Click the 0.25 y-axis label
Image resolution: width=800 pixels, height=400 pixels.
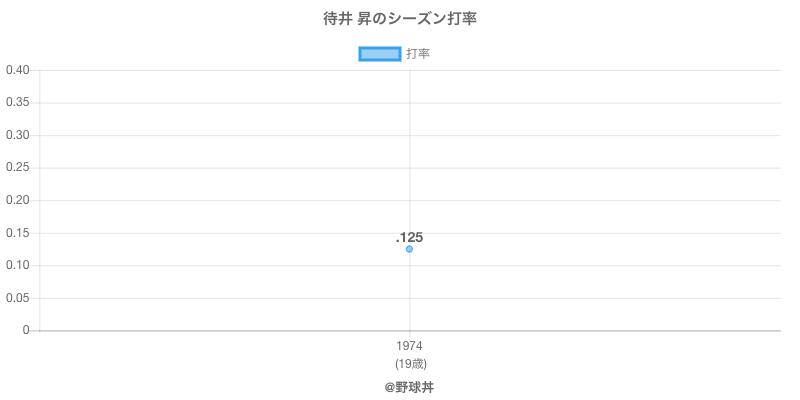click(17, 168)
